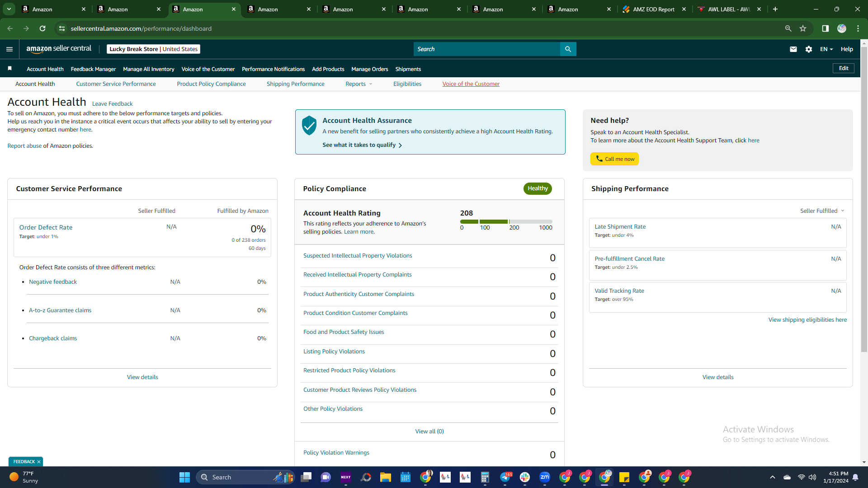Open the browser zoom magnifier icon
Viewport: 868px width, 488px height.
point(788,28)
